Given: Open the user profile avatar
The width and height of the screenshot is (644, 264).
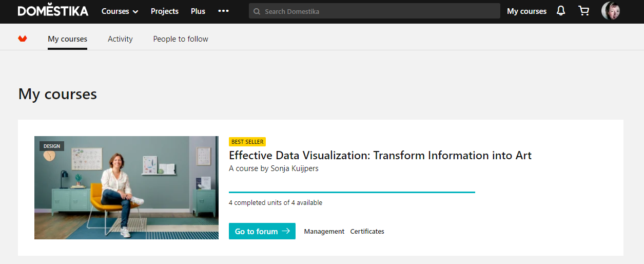Looking at the screenshot, I should coord(611,11).
